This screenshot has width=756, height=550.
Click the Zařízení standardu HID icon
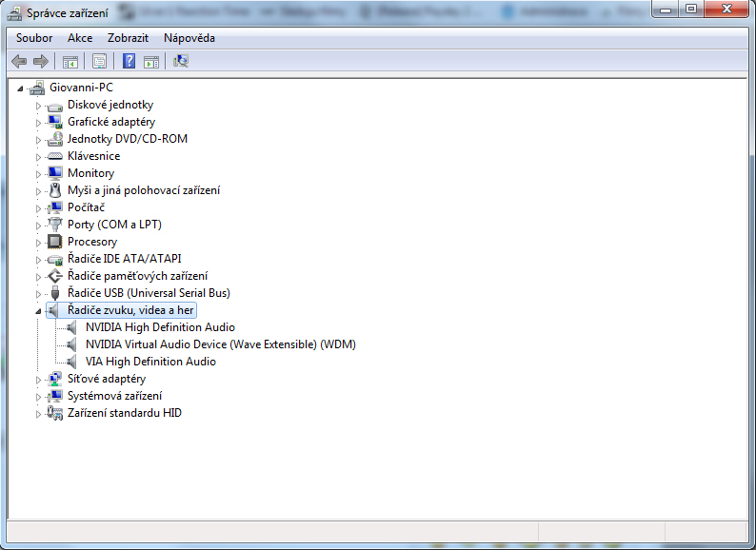tap(55, 413)
